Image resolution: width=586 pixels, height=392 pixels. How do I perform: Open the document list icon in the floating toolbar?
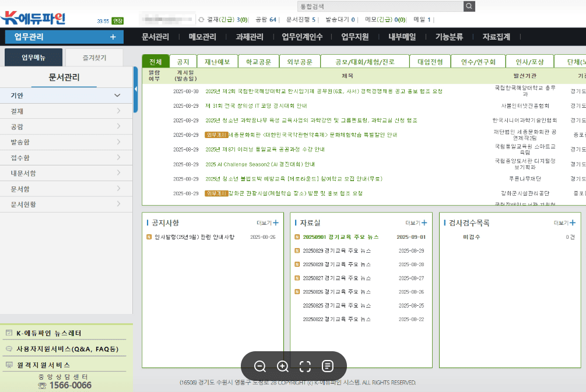327,366
